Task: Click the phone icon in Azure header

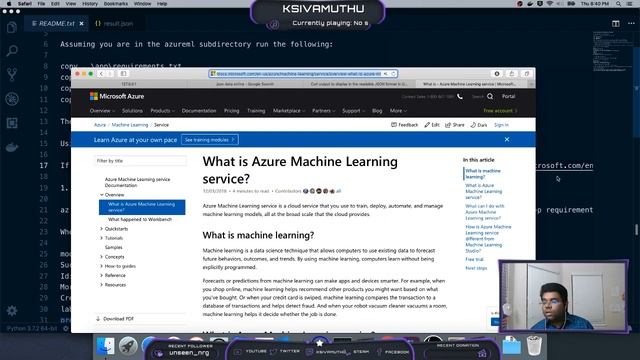Action: (x=460, y=97)
